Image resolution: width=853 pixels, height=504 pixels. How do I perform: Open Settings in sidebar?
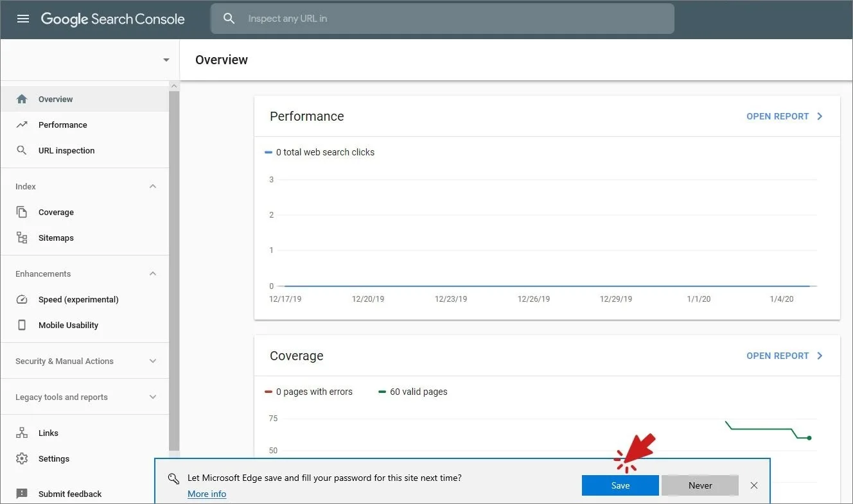point(85,458)
